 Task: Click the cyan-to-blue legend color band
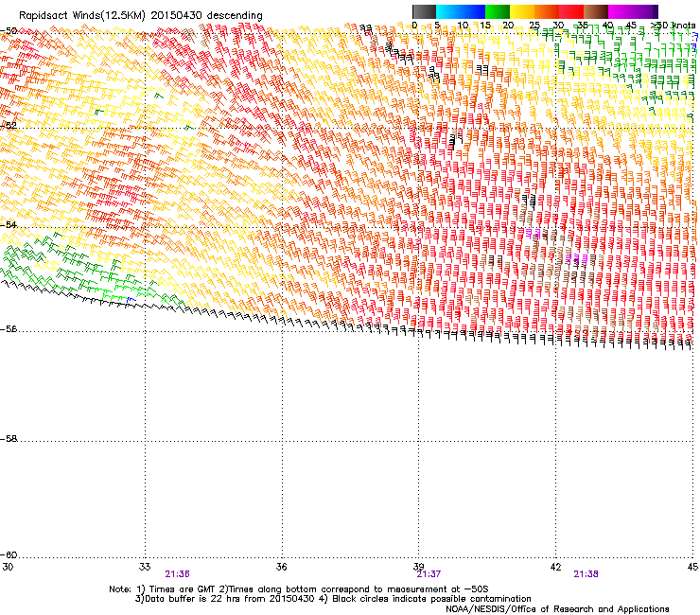pyautogui.click(x=461, y=11)
